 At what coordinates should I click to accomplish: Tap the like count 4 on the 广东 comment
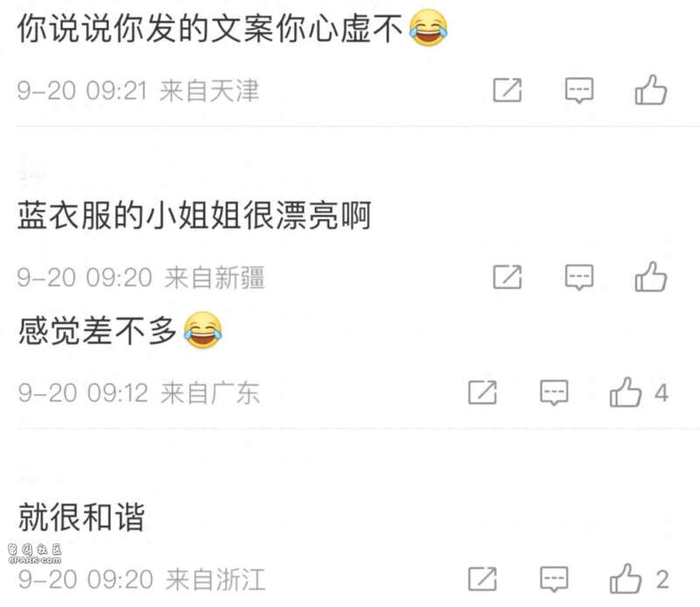661,394
